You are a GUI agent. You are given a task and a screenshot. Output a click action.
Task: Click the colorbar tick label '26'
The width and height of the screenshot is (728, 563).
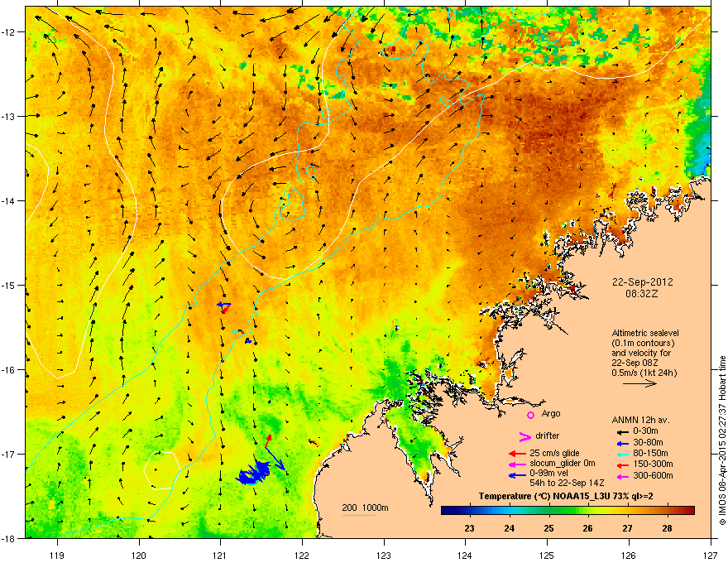(x=588, y=528)
